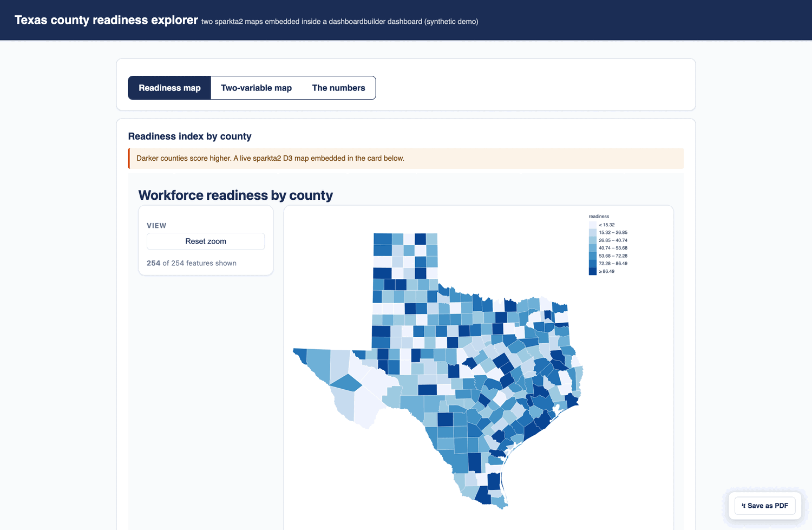The width and height of the screenshot is (812, 530).
Task: Export dashboard with Save as PDF
Action: pyautogui.click(x=765, y=506)
